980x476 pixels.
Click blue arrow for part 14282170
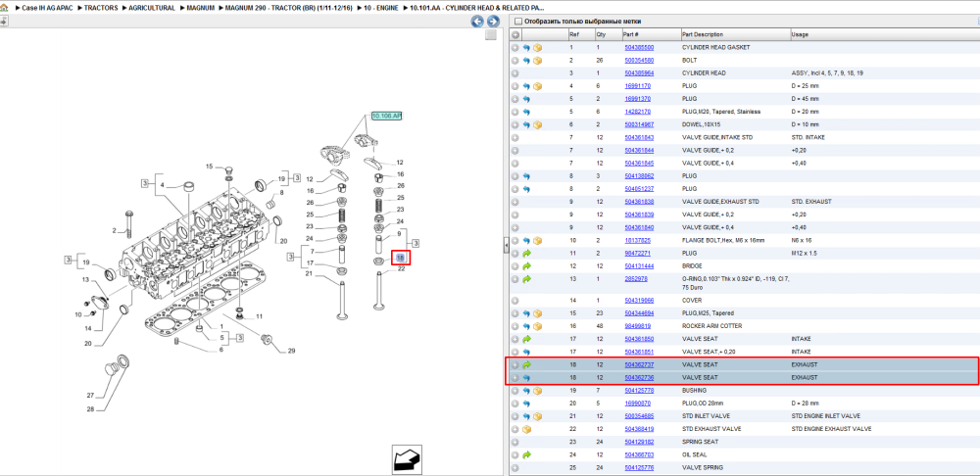(x=526, y=112)
